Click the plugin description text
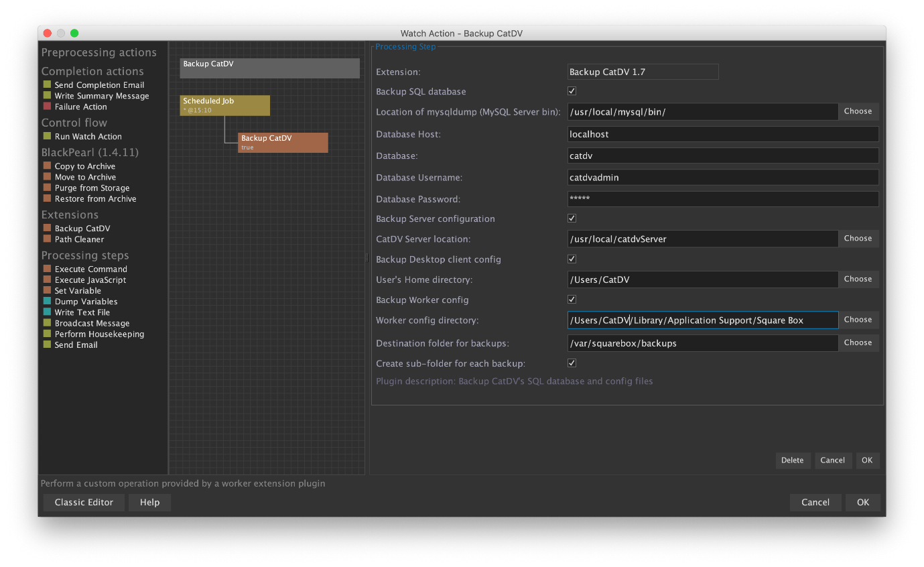 pyautogui.click(x=515, y=381)
